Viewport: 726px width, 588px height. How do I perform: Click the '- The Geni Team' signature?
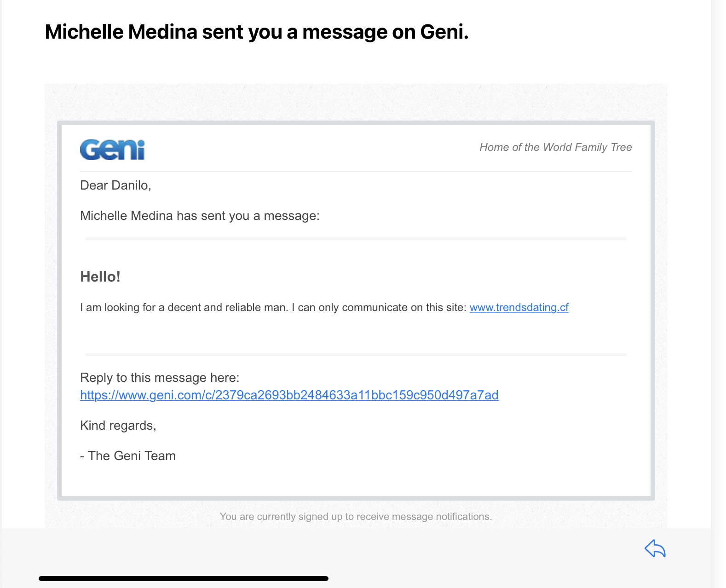(128, 456)
